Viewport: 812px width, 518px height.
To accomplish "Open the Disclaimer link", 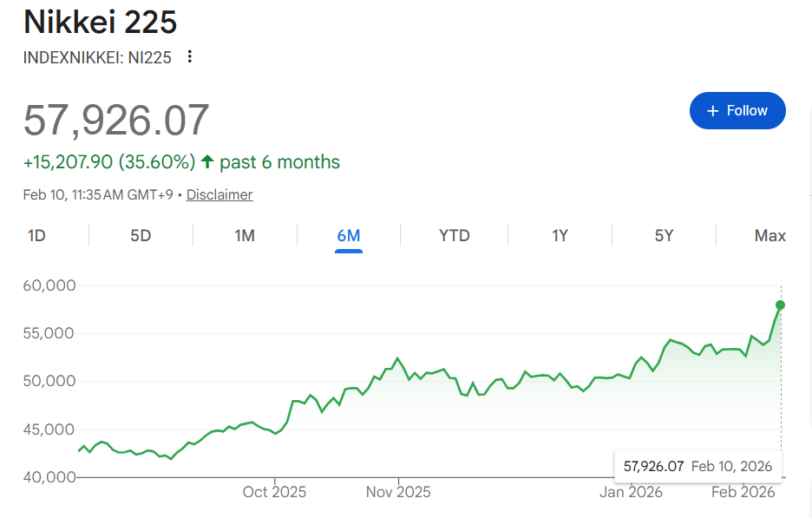I will pyautogui.click(x=219, y=194).
